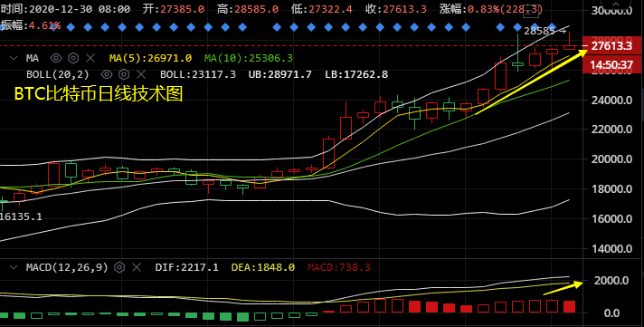Click the MA(5) value label
The width and height of the screenshot is (644, 327).
(150, 58)
